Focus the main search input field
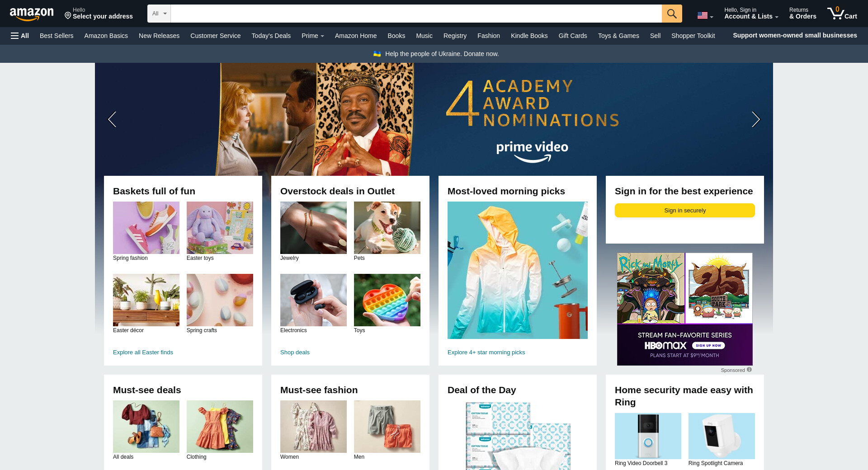The width and height of the screenshot is (868, 470). pyautogui.click(x=416, y=14)
